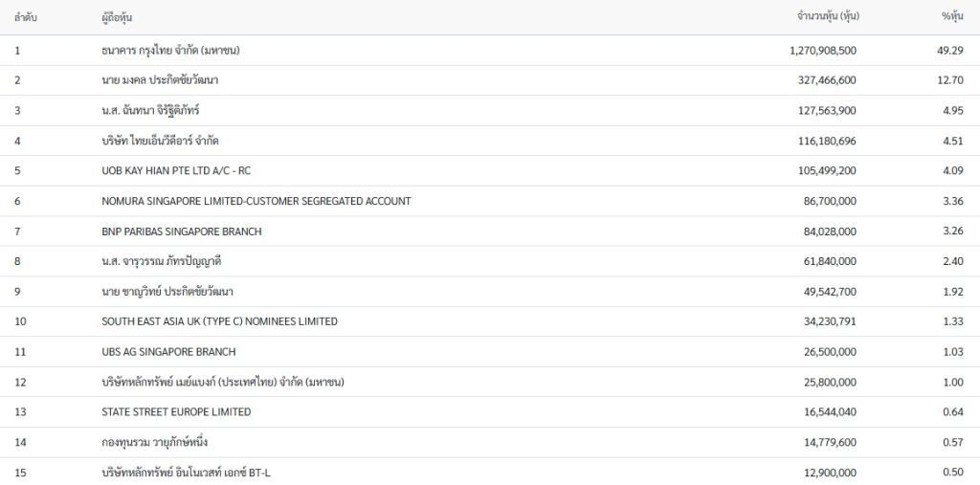Image resolution: width=980 pixels, height=485 pixels.
Task: Click percentage value 4.51
Action: point(953,142)
